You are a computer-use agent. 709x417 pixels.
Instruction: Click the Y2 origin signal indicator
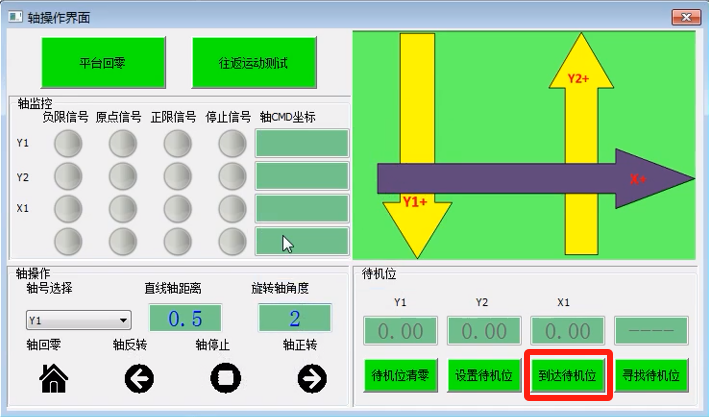[122, 177]
